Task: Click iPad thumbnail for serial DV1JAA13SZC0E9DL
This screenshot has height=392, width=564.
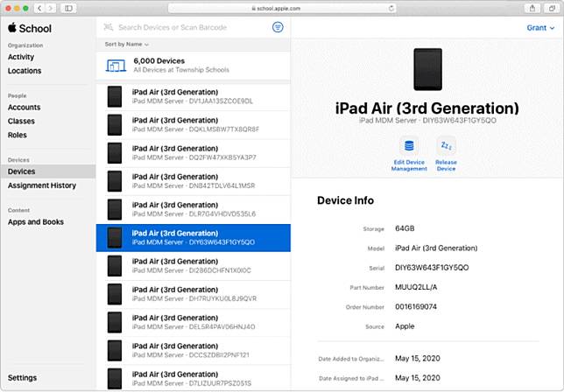Action: [115, 96]
